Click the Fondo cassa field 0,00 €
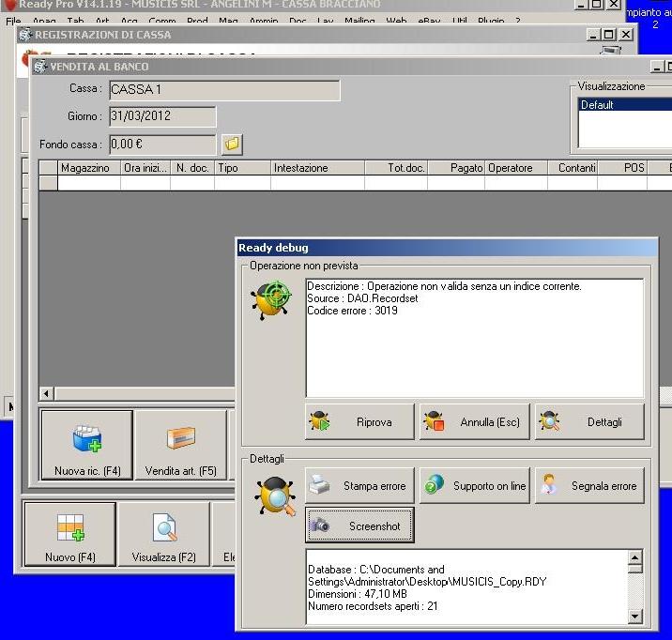The width and height of the screenshot is (672, 640). click(x=162, y=145)
